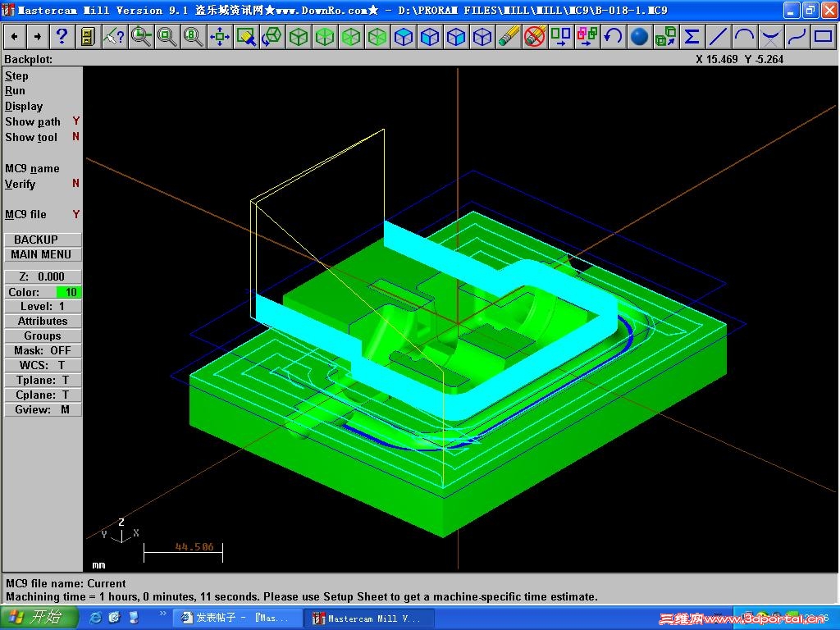Click the Analyze entity icon with cursor and question mark
The height and width of the screenshot is (630, 840).
(113, 36)
